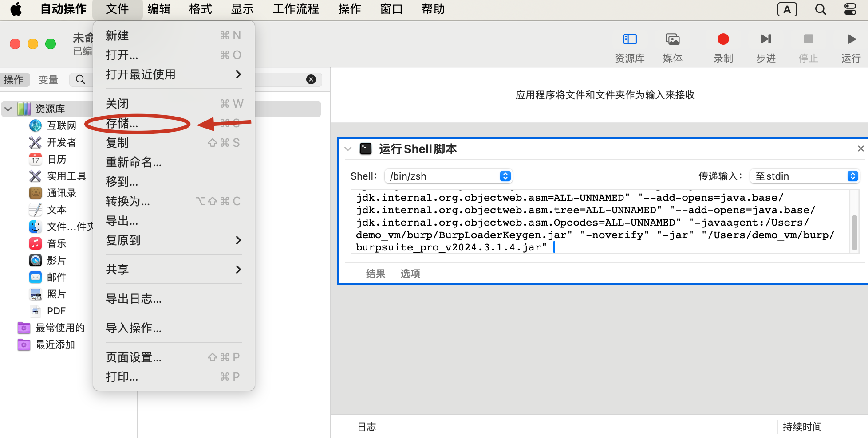Select the 文件…件夹 Finder category
The height and width of the screenshot is (438, 868).
click(61, 227)
